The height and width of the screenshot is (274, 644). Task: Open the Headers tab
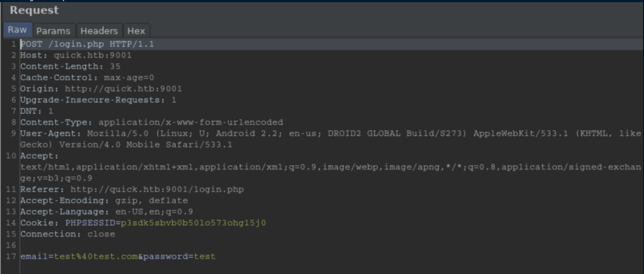[99, 31]
